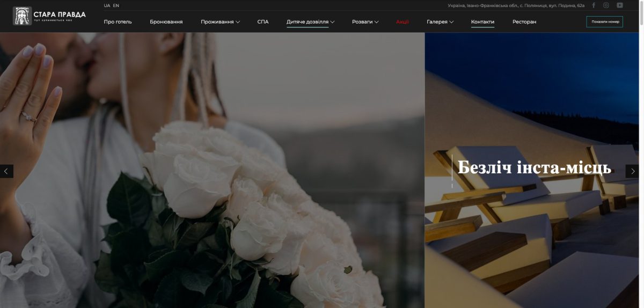Click the couple with roses slide image
Image resolution: width=644 pixels, height=308 pixels.
(212, 170)
